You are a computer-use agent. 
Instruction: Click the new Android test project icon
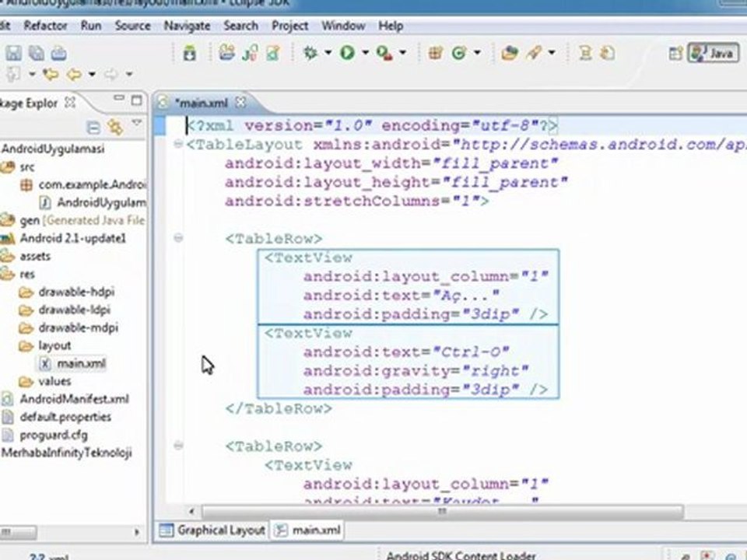(250, 52)
